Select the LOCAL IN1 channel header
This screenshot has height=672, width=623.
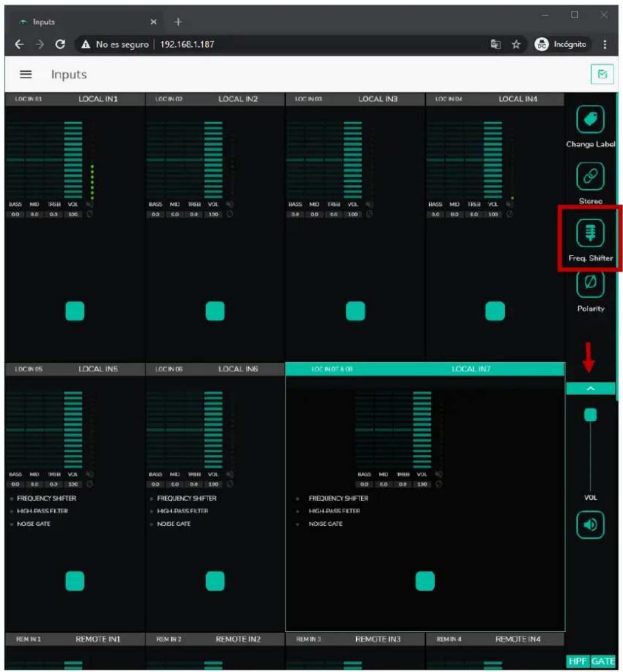click(x=75, y=99)
